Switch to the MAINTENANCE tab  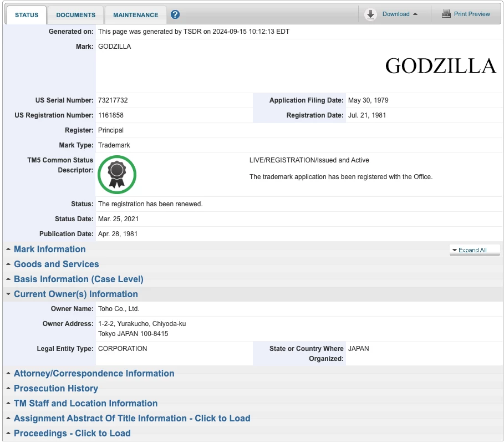(x=136, y=15)
